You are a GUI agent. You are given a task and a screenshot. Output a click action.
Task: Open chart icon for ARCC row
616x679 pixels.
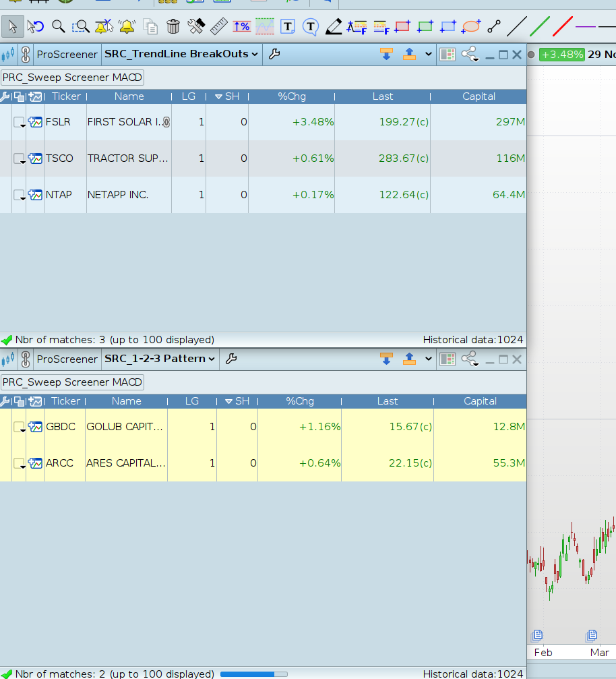click(35, 463)
